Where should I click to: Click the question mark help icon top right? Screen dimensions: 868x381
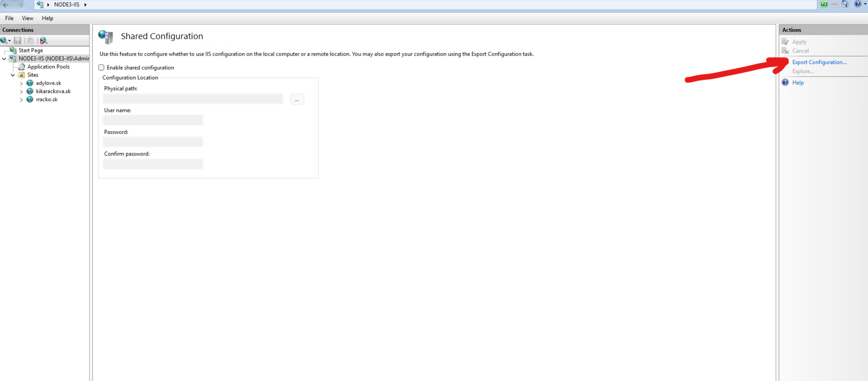tap(857, 4)
